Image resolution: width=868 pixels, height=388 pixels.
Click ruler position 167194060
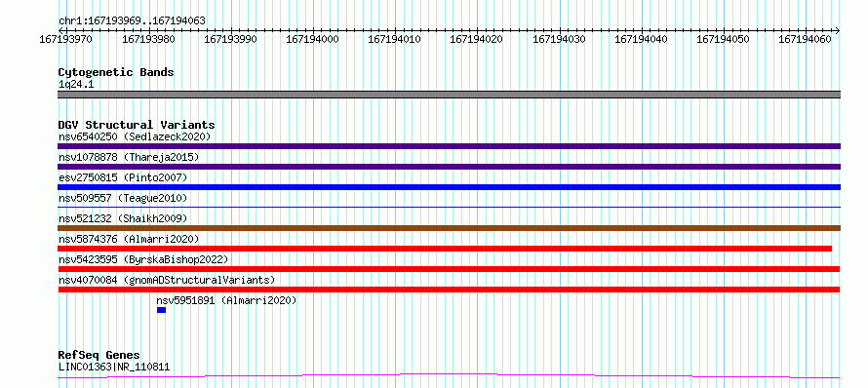[806, 39]
